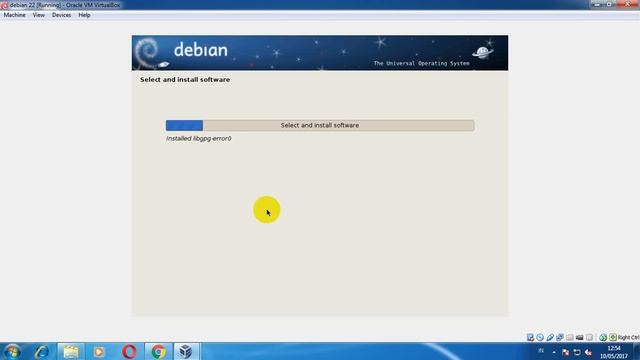Click the mouse integration status icon
The height and width of the screenshot is (360, 640).
(603, 337)
